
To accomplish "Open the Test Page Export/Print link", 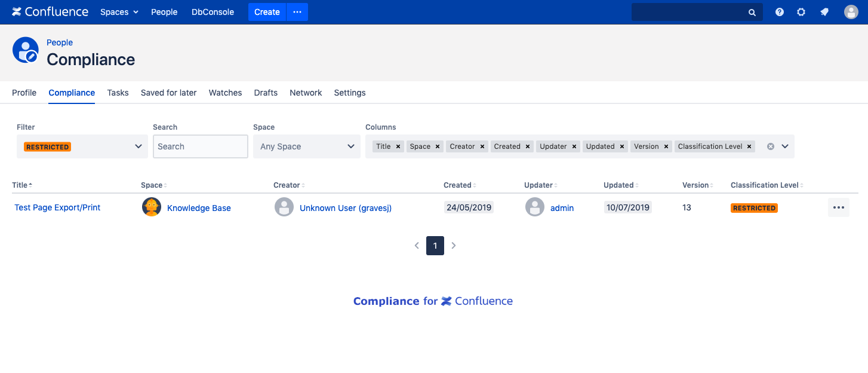I will (x=57, y=207).
